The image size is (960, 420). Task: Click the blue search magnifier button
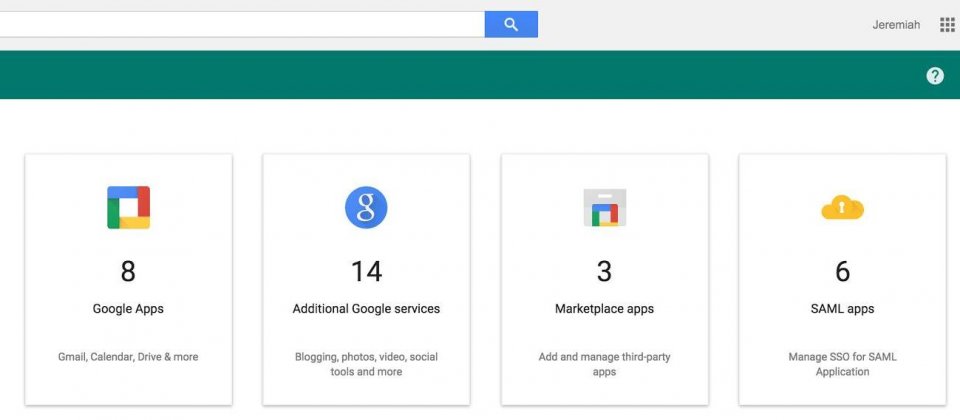(x=511, y=24)
